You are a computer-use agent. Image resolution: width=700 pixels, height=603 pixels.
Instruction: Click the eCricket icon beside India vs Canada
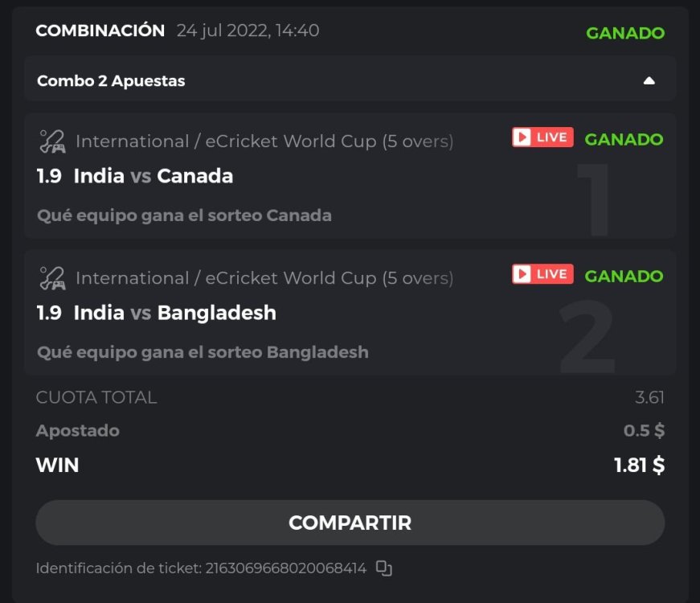pyautogui.click(x=52, y=142)
